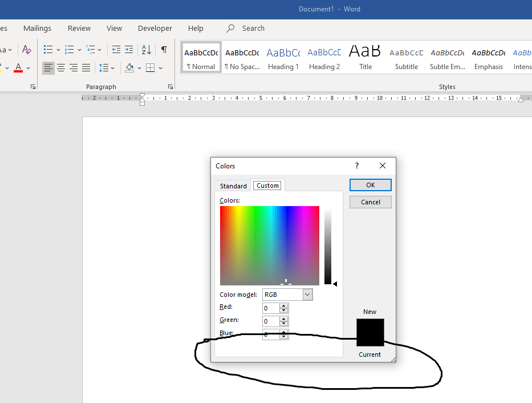This screenshot has width=532, height=403.
Task: Click the Clear All Formatting icon
Action: click(x=27, y=50)
